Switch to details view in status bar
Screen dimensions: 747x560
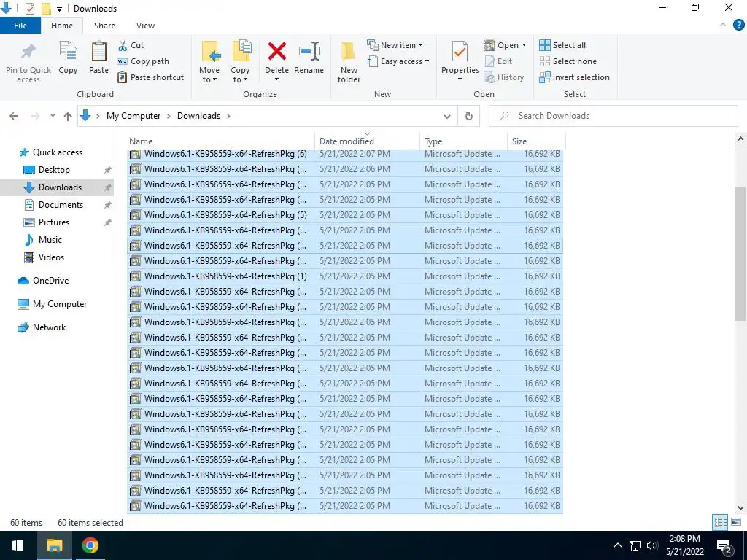coord(720,522)
